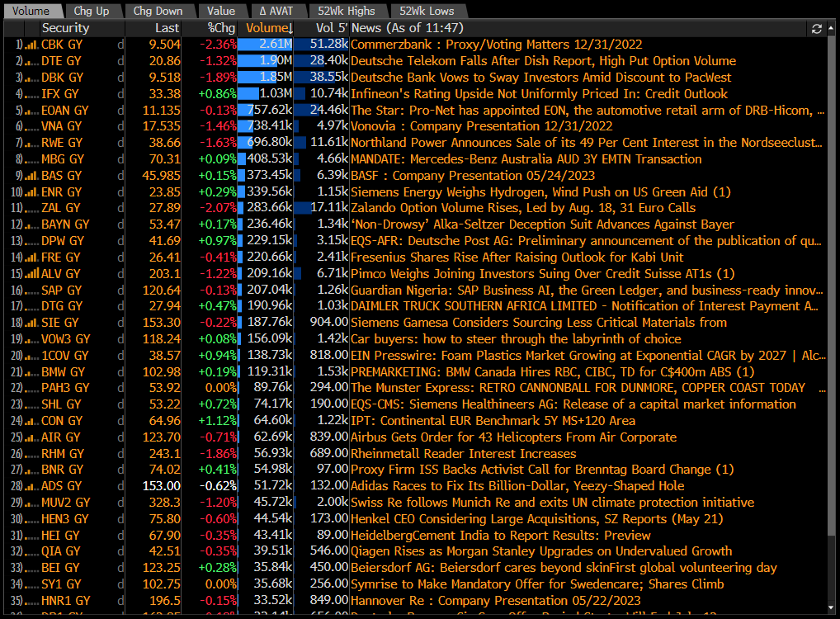Open Airbus Gets Order for 43 Helicopters
This screenshot has height=619, width=840.
(x=513, y=437)
